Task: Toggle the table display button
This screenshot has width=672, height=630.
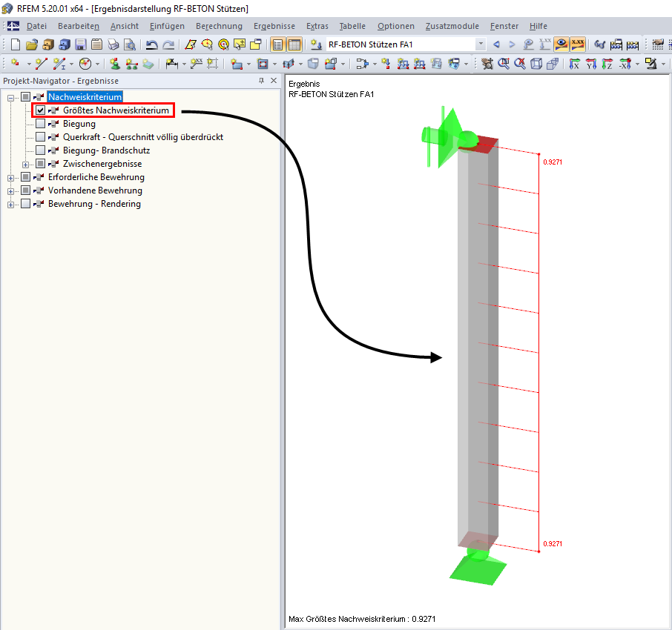Action: point(294,44)
